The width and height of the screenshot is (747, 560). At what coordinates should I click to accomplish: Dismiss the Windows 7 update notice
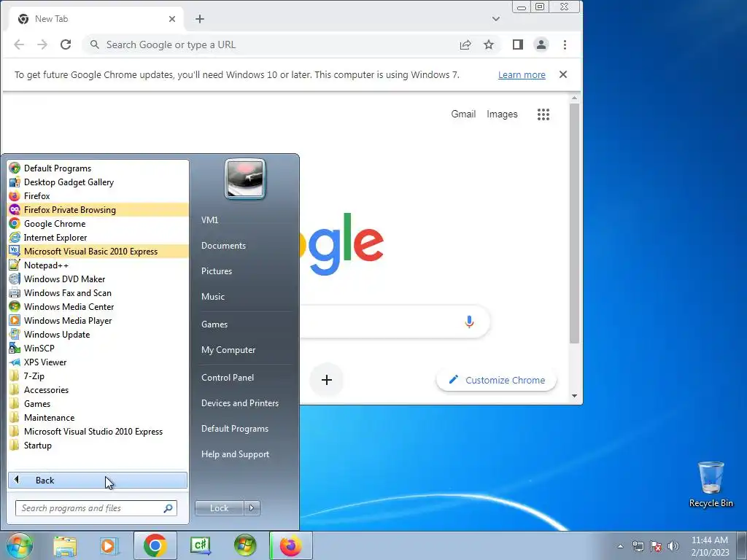tap(563, 75)
